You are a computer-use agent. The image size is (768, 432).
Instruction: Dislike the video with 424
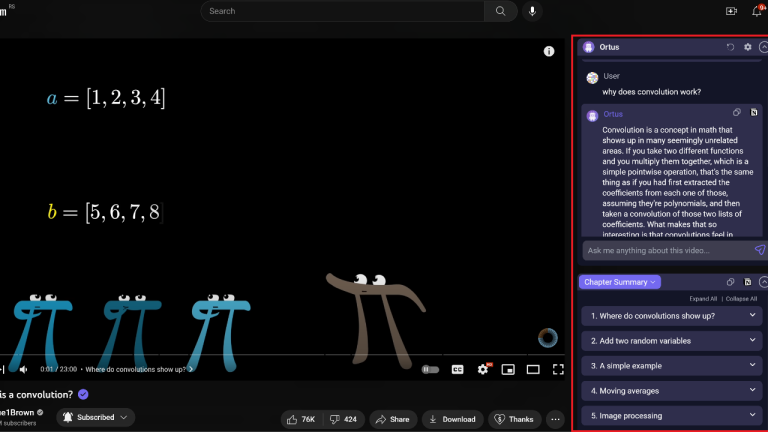click(x=343, y=419)
